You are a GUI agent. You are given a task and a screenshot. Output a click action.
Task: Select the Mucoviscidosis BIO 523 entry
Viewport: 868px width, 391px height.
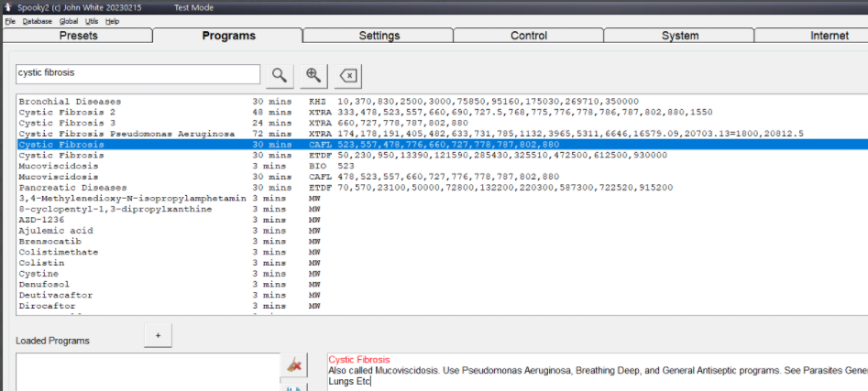(57, 166)
